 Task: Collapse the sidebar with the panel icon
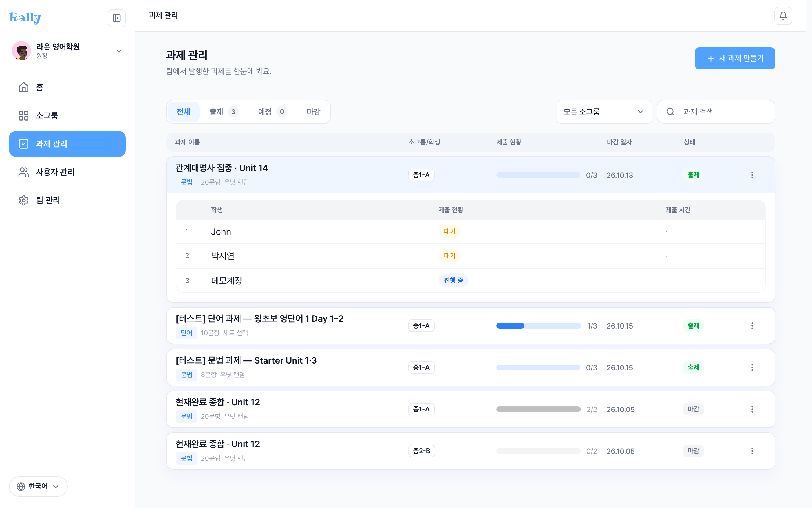point(116,18)
